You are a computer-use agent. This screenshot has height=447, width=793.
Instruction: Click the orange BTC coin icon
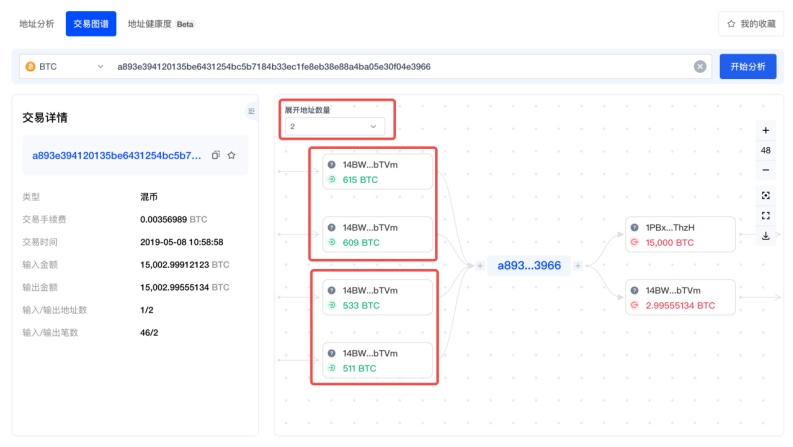(x=30, y=66)
